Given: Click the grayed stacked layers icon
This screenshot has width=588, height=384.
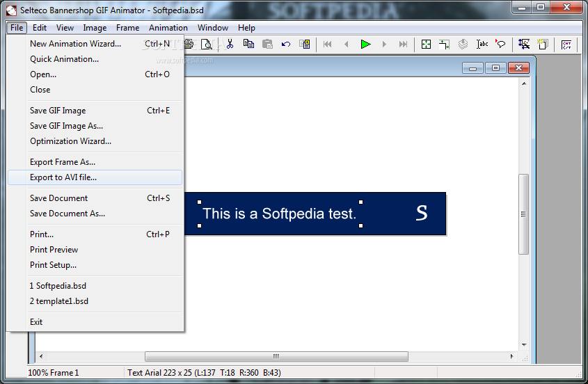Looking at the screenshot, I should click(463, 45).
